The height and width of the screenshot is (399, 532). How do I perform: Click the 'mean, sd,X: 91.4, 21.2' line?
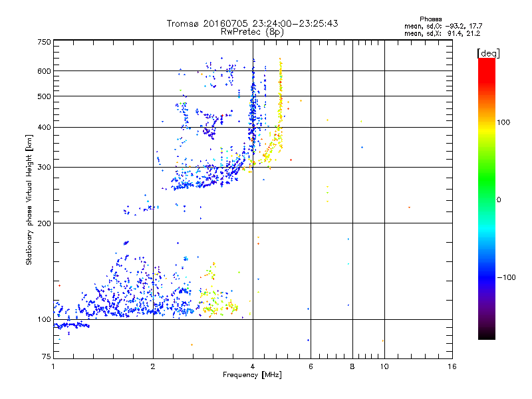coord(442,33)
